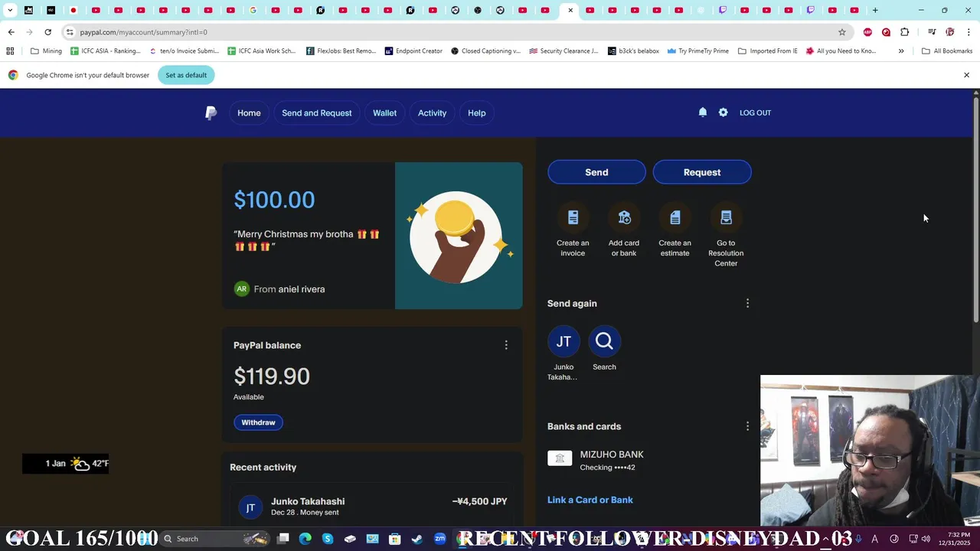Screen dimensions: 980x551
Task: Click the JT avatar in Recent activity
Action: [250, 507]
